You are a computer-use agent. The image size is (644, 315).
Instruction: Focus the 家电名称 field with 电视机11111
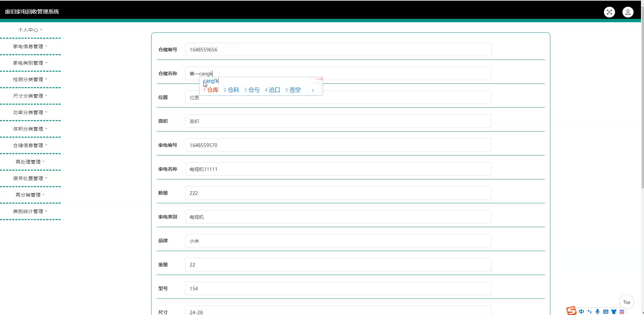(338, 169)
